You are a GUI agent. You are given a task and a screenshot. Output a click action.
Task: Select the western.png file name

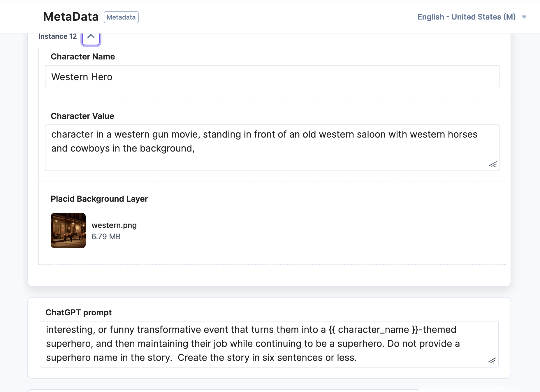pos(114,225)
